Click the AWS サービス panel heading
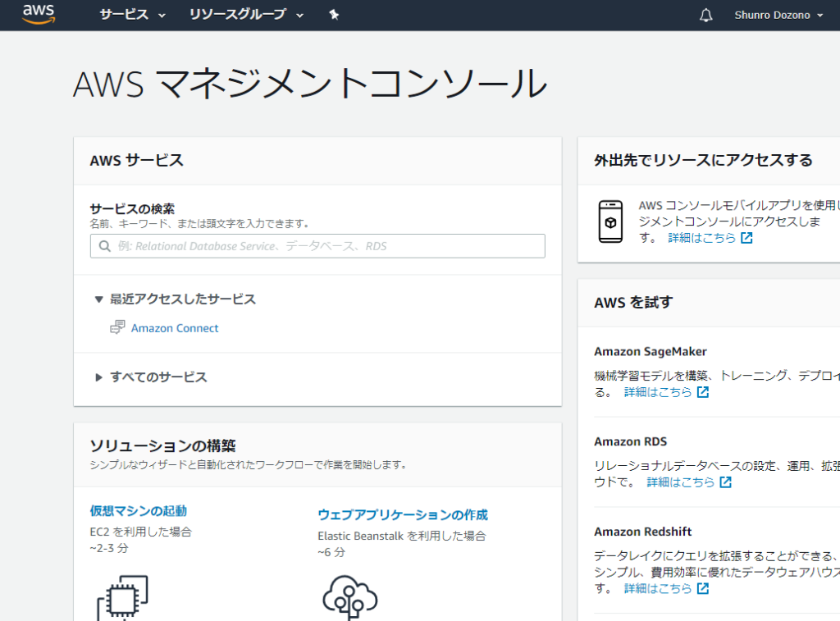The height and width of the screenshot is (621, 840). [137, 160]
